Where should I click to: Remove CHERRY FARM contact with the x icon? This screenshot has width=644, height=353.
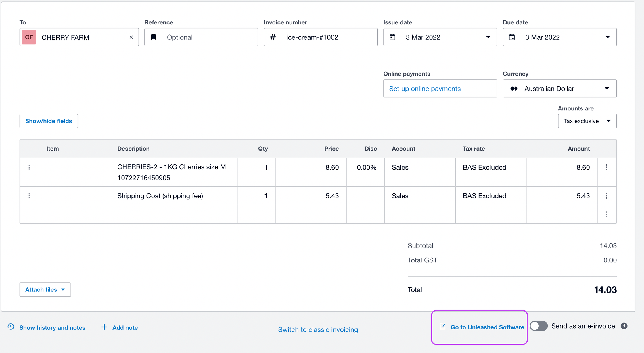point(131,37)
